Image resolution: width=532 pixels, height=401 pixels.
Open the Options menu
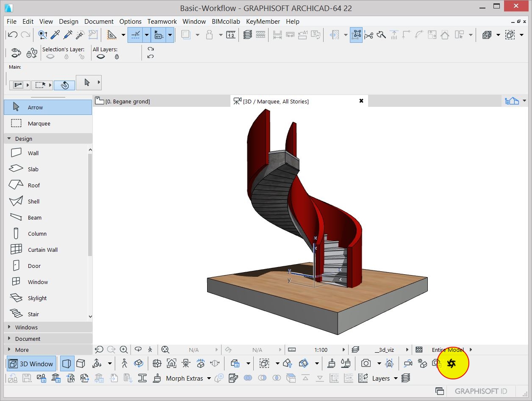click(130, 21)
